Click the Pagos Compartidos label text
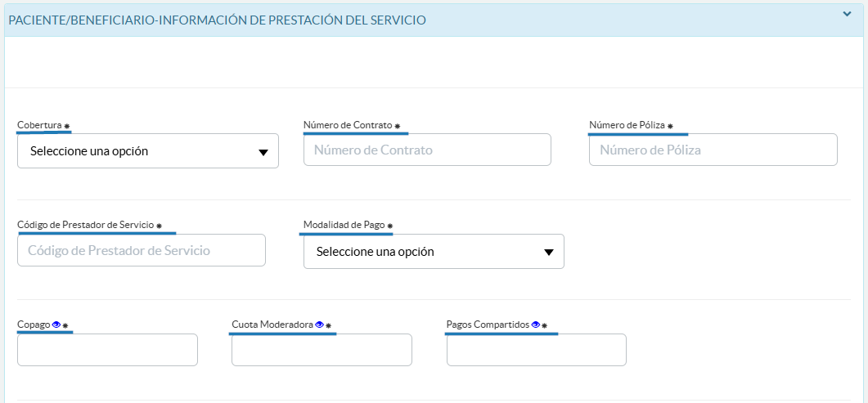Viewport: 868px width, 403px height. pos(488,325)
